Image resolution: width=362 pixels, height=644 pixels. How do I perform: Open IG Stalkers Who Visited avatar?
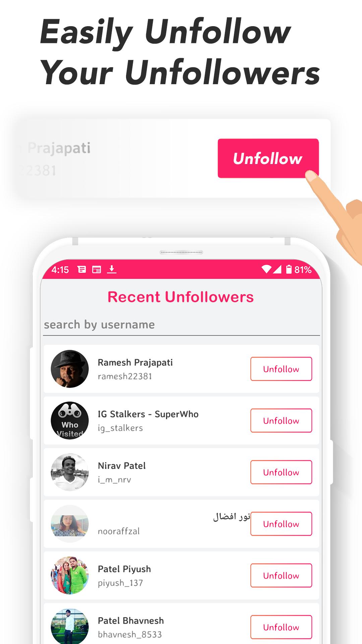[70, 421]
